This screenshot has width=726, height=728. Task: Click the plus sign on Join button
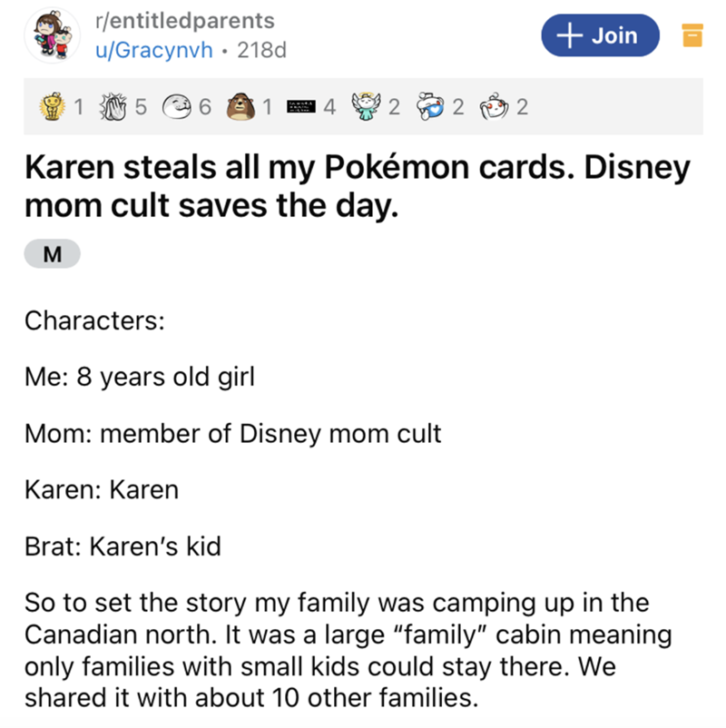pos(570,35)
